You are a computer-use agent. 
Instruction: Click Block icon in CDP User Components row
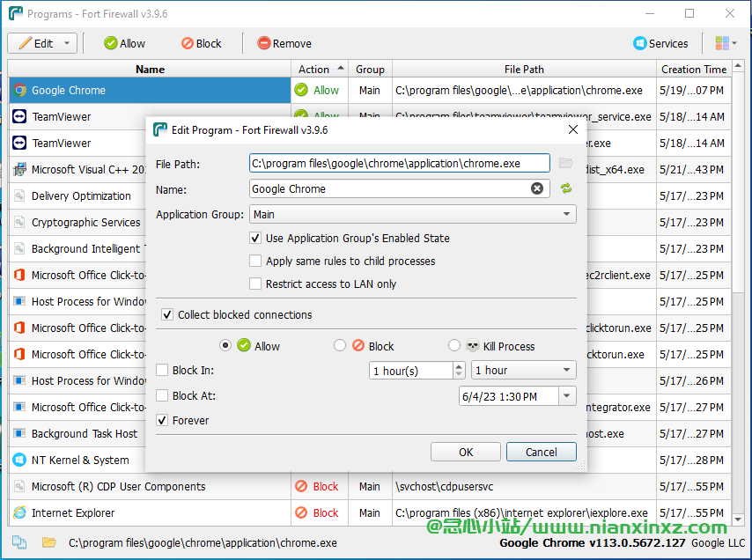[301, 486]
